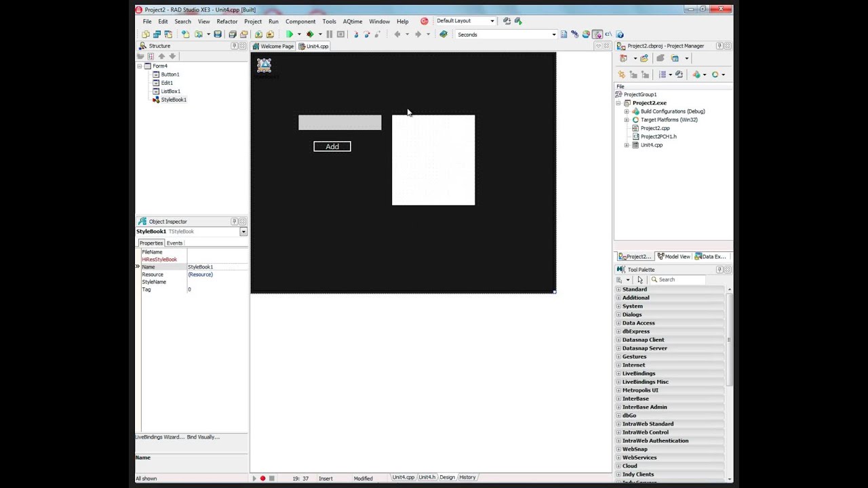Select Edit1 in the Structure tree
This screenshot has height=488, width=868.
point(167,83)
